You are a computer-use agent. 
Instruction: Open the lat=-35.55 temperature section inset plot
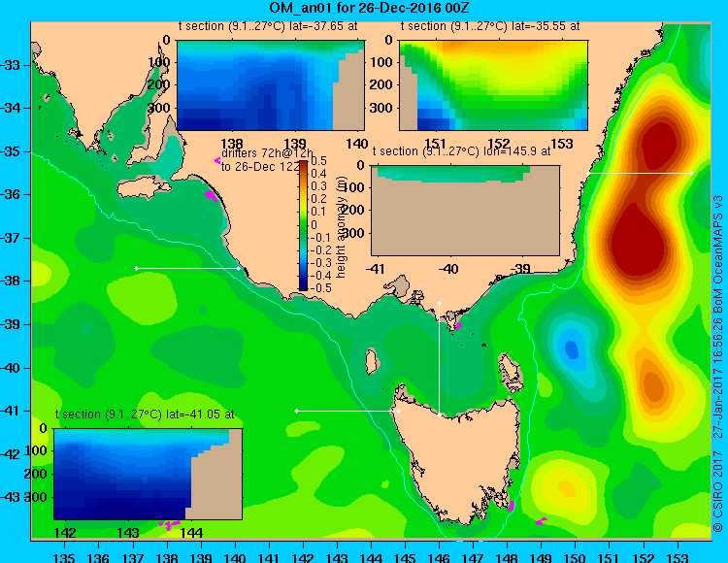493,85
